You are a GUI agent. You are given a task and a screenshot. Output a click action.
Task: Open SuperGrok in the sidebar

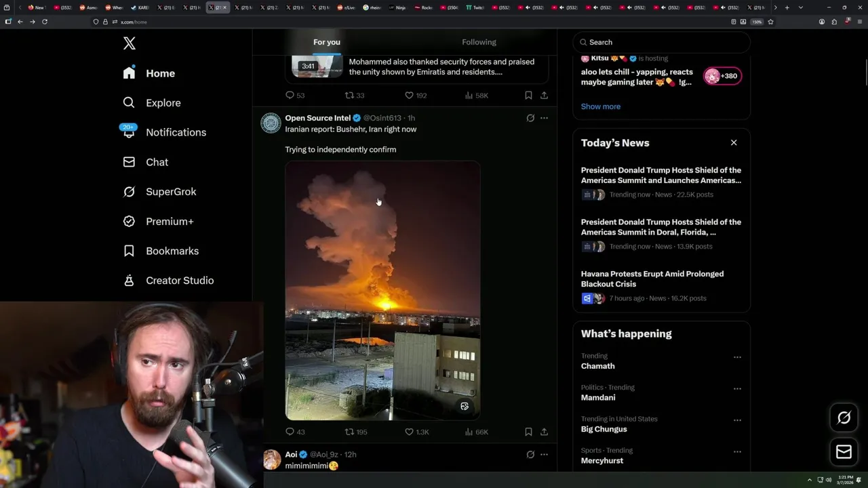coord(159,192)
